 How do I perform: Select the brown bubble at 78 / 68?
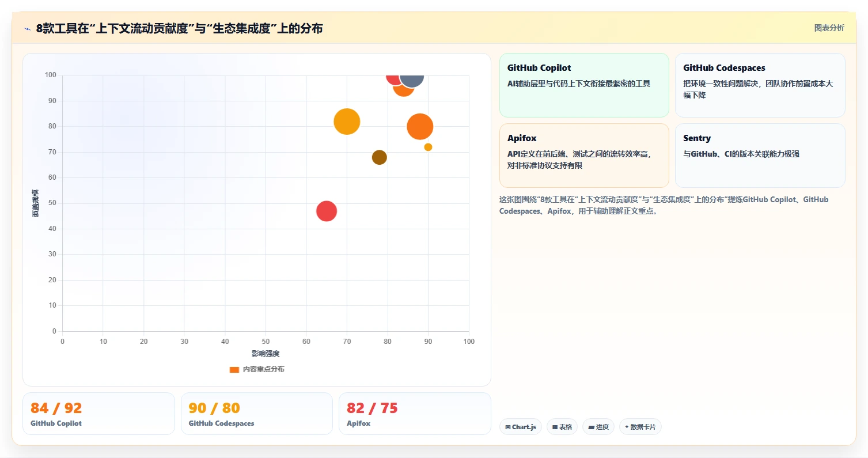[x=379, y=157]
